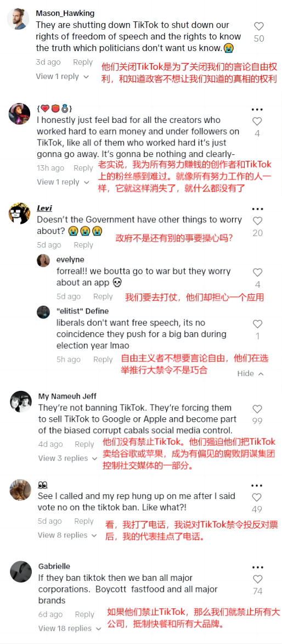Expand View 3 replies under My Nameuh Jeff

pos(67,458)
